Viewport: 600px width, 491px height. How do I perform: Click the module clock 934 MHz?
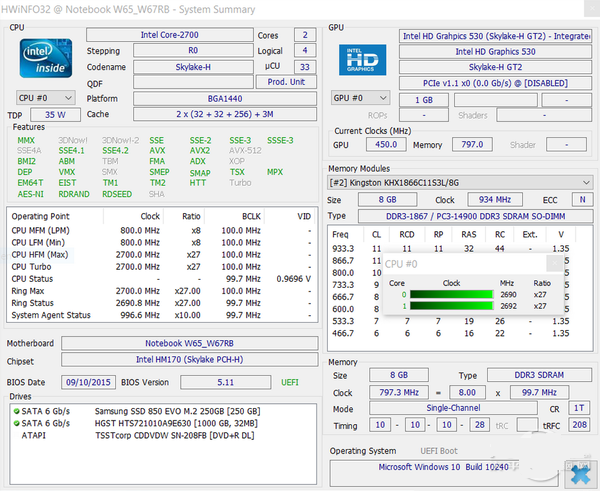click(x=495, y=199)
